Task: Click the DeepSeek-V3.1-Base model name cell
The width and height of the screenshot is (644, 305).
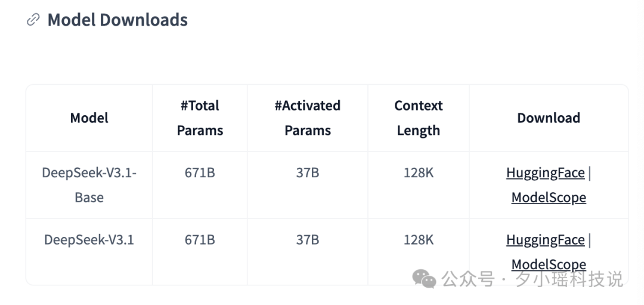Action: [x=89, y=185]
